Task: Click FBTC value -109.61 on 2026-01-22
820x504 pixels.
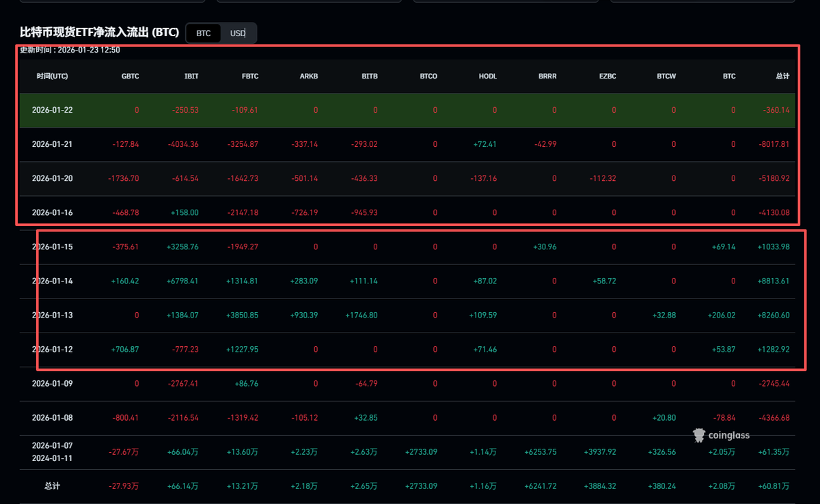Action: [245, 110]
